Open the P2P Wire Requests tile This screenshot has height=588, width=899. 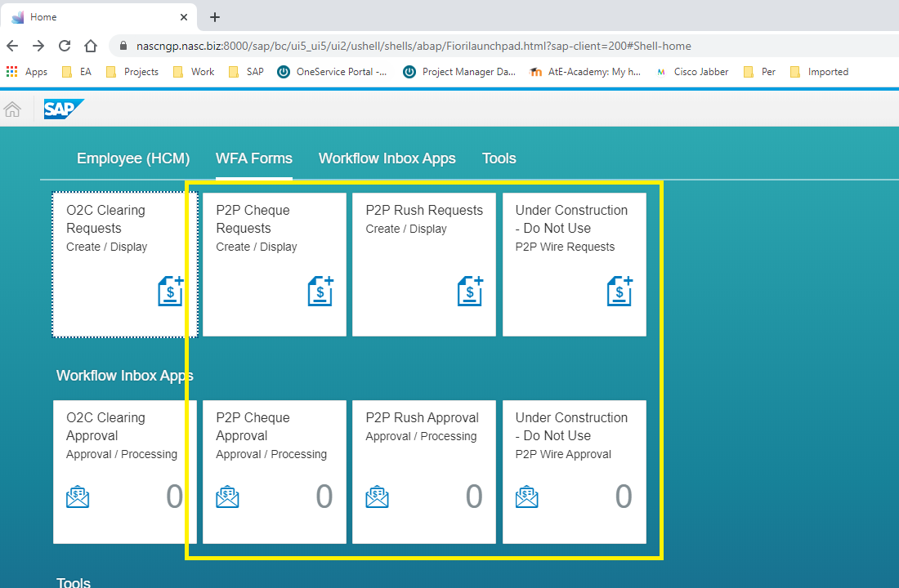pyautogui.click(x=575, y=265)
